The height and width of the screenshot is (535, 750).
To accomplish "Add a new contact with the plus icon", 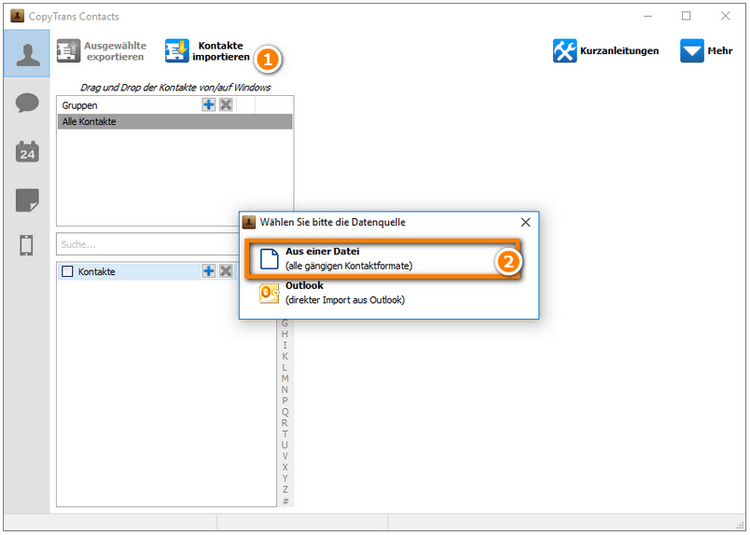I will point(209,271).
